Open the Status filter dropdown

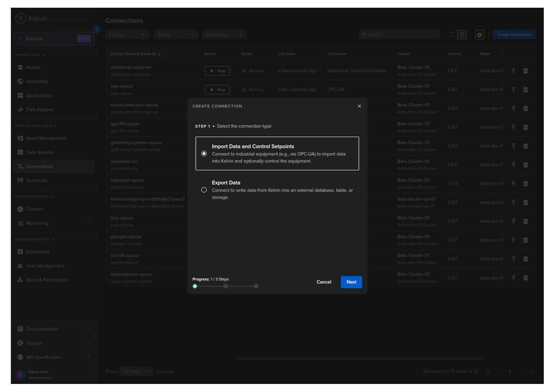[176, 35]
